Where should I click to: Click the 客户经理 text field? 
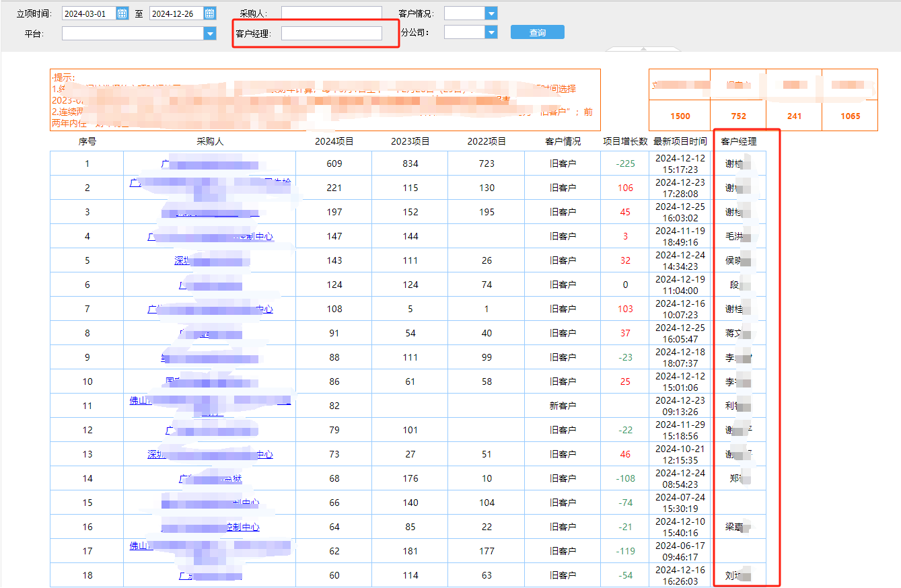point(331,33)
